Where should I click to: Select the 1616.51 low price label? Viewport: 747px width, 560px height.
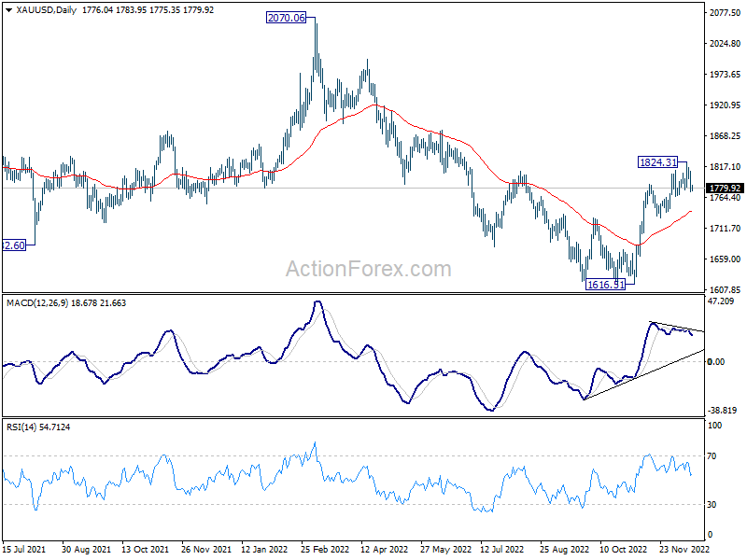[605, 285]
